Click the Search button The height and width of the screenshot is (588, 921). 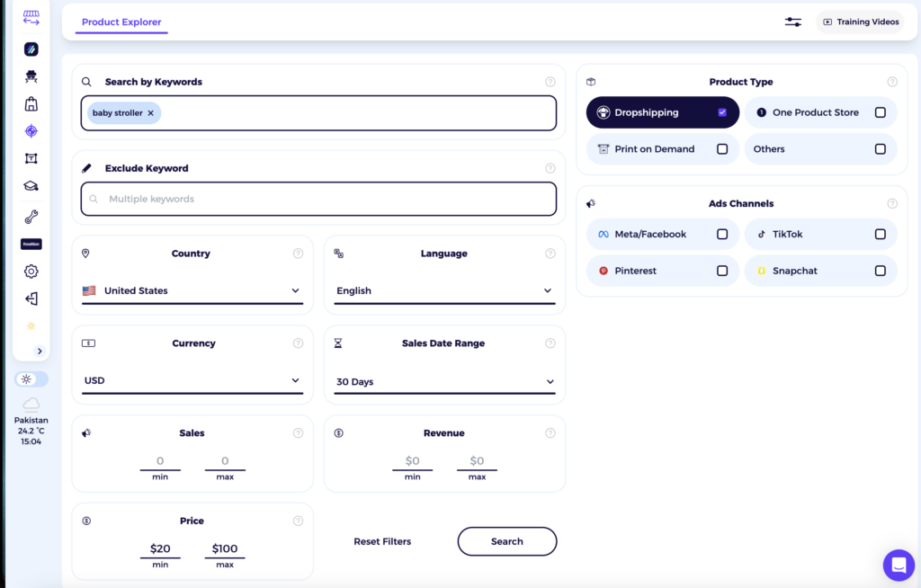(506, 541)
